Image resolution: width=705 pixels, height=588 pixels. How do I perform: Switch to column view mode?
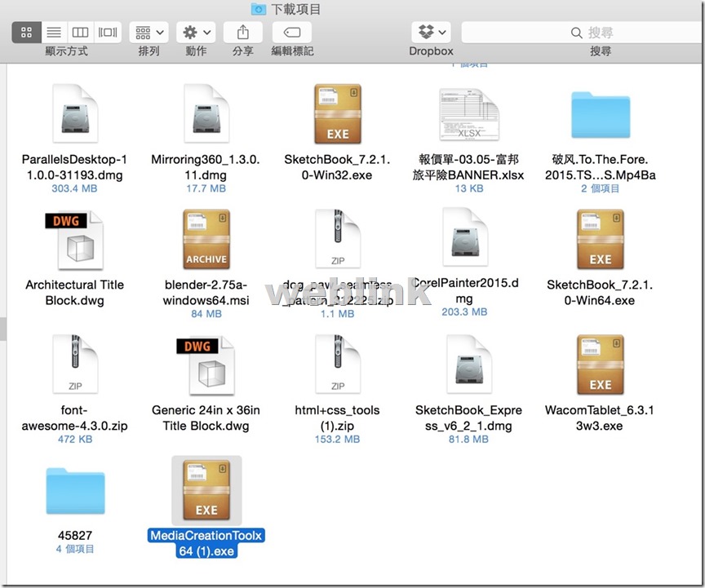click(81, 33)
